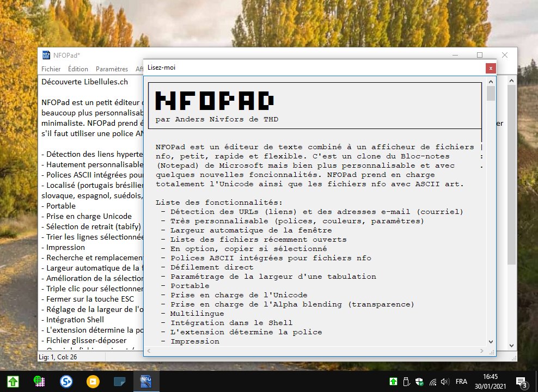Click the NFOPad main window resize grip
Screen dimensions: 538x392
click(513, 358)
